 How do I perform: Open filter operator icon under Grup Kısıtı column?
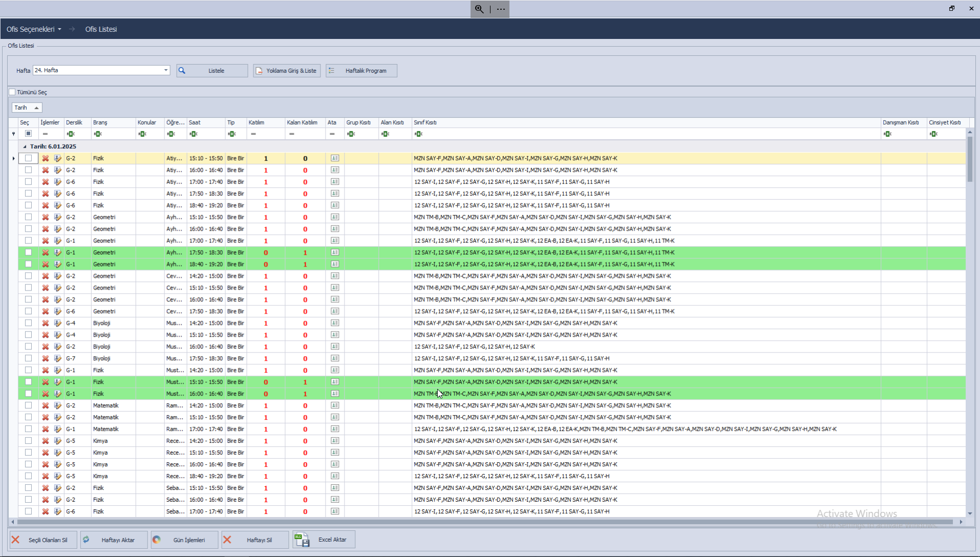point(351,134)
